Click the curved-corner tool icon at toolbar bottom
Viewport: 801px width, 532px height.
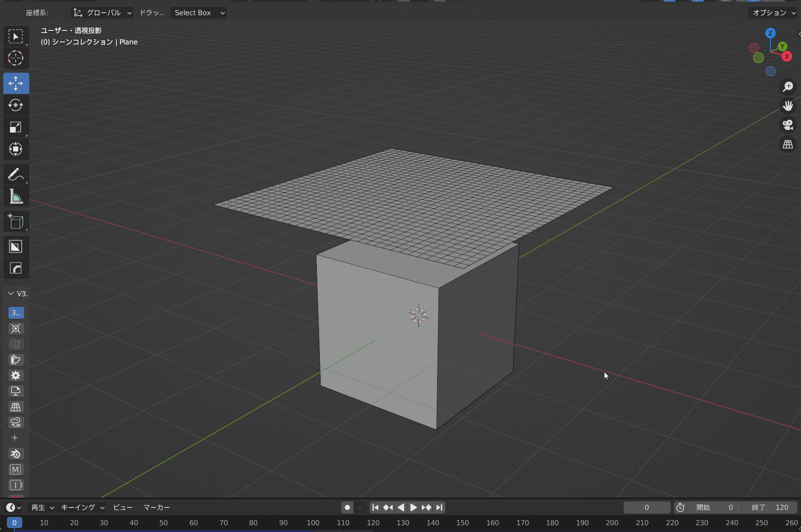click(x=16, y=268)
